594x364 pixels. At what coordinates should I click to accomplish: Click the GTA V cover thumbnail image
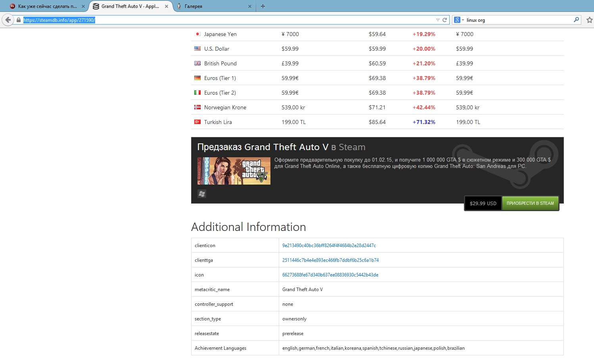(x=234, y=171)
